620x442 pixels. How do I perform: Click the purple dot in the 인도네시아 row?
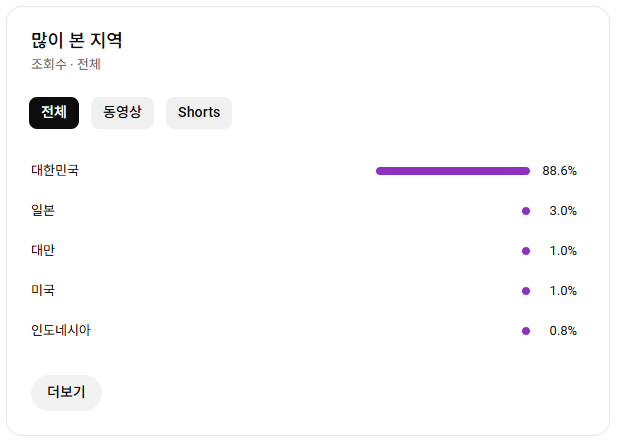click(x=526, y=331)
